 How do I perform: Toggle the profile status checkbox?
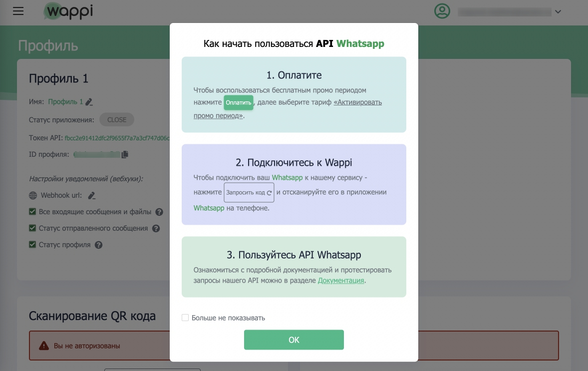[32, 245]
